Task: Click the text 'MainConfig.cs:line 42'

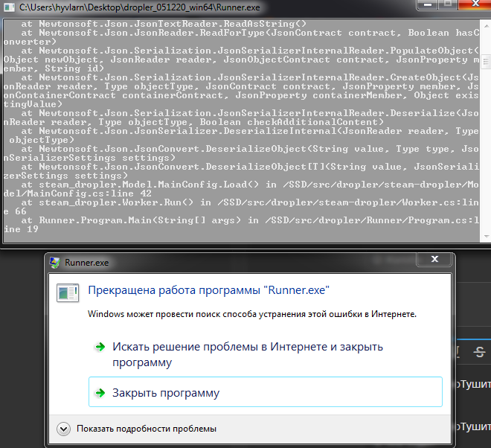Action: point(89,193)
